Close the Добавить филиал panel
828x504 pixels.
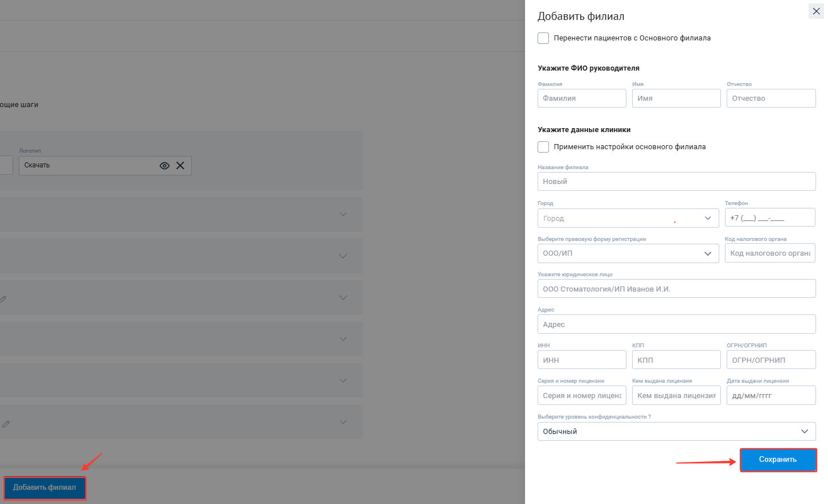pos(816,11)
